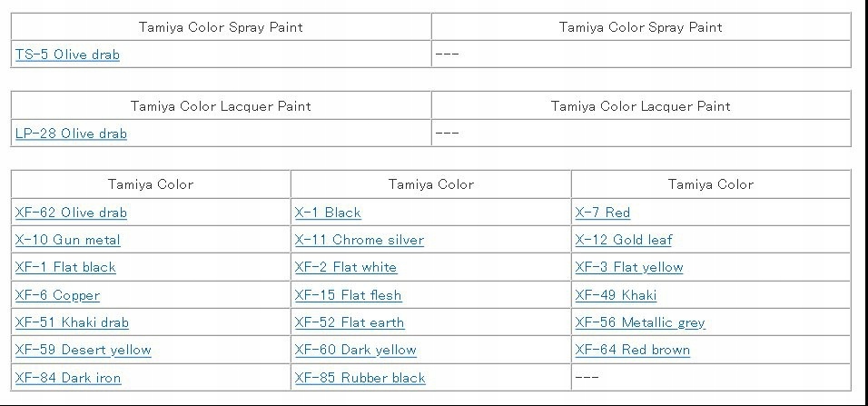This screenshot has height=406, width=868.
Task: Click the LP-28 Olive drab link
Action: click(71, 134)
